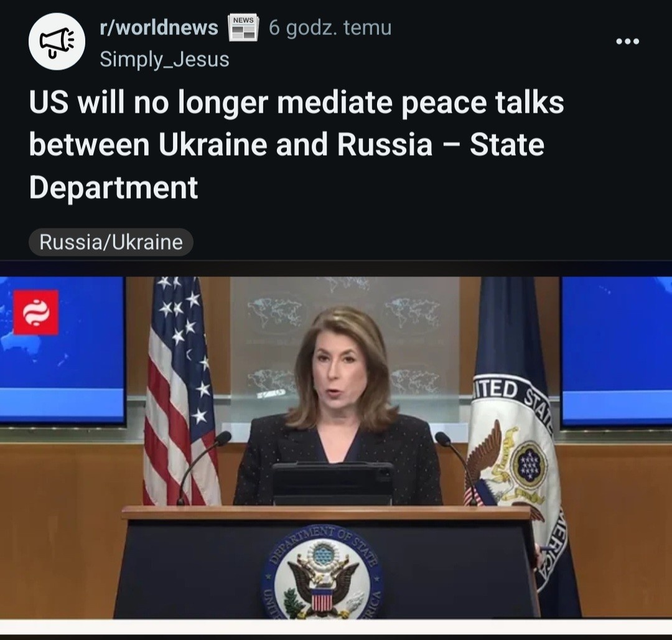Click the American flag in the image

pyautogui.click(x=180, y=391)
